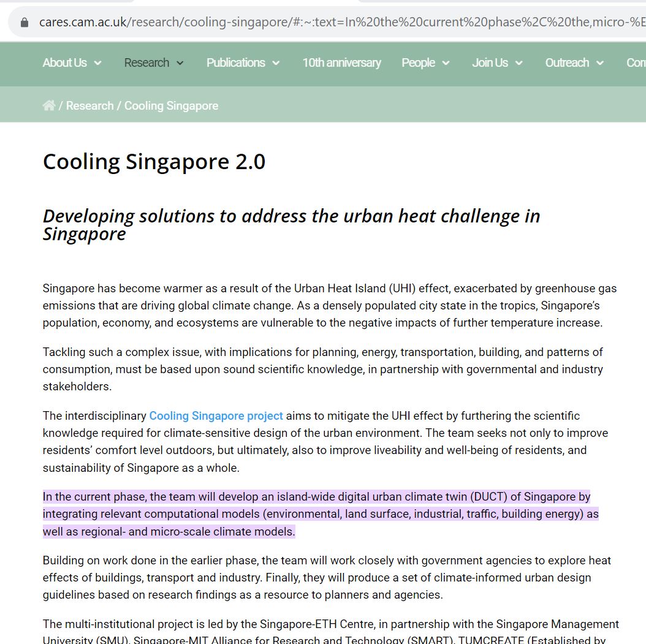The width and height of the screenshot is (646, 644).
Task: Expand the Outreach dropdown chevron
Action: pos(600,63)
